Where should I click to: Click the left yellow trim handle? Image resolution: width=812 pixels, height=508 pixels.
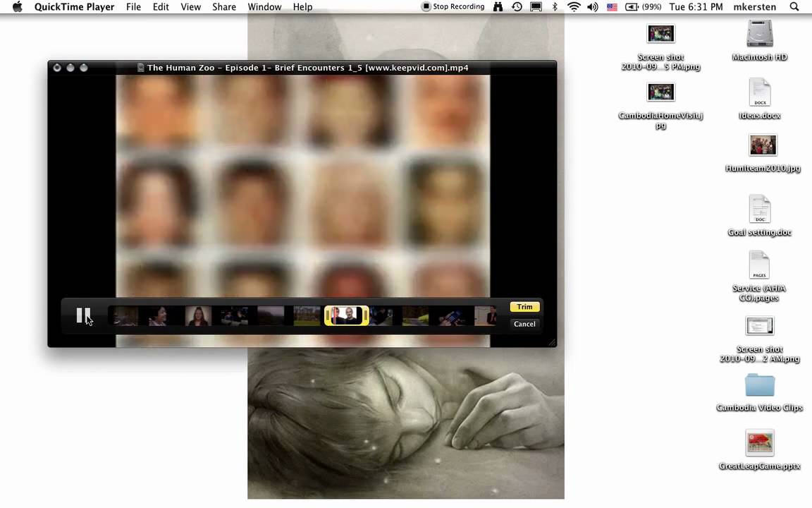click(328, 315)
